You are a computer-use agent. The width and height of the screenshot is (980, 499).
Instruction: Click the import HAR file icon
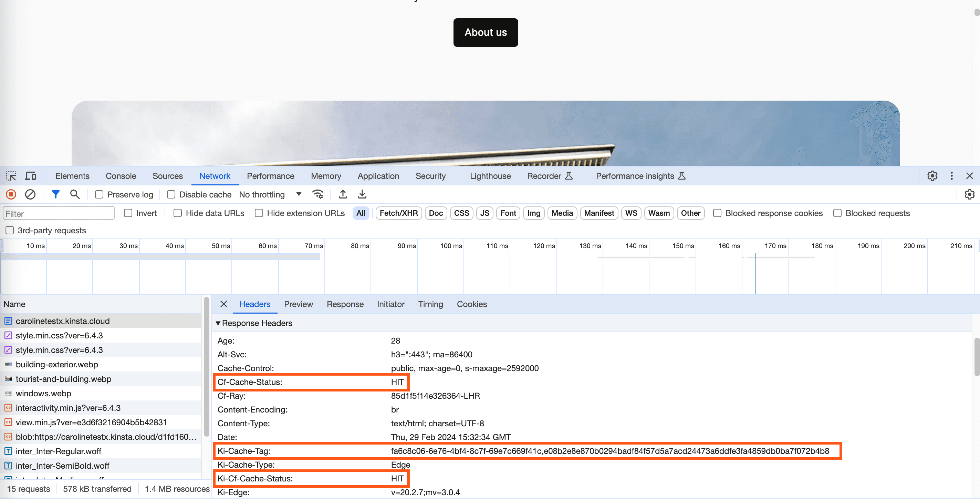[342, 195]
